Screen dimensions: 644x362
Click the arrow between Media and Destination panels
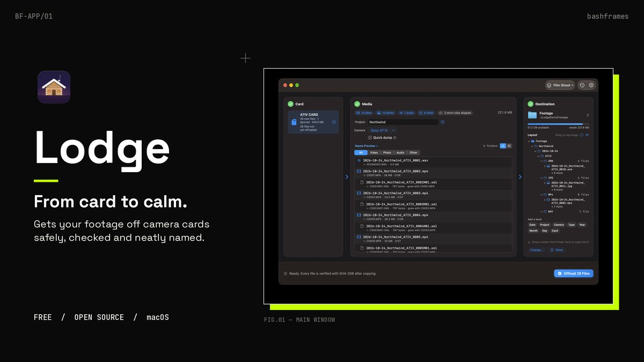coord(519,176)
